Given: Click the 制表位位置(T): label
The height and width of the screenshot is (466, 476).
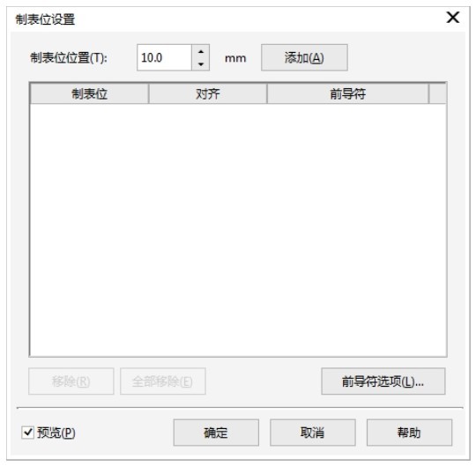Looking at the screenshot, I should [69, 57].
